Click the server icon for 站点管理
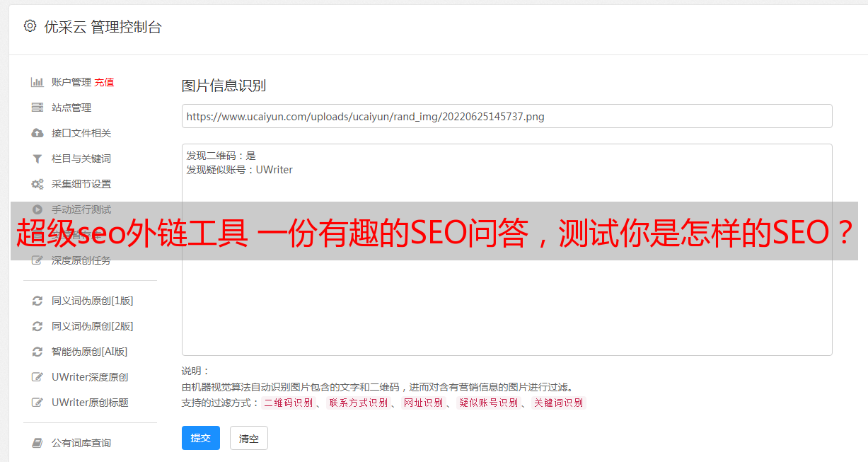 tap(37, 108)
